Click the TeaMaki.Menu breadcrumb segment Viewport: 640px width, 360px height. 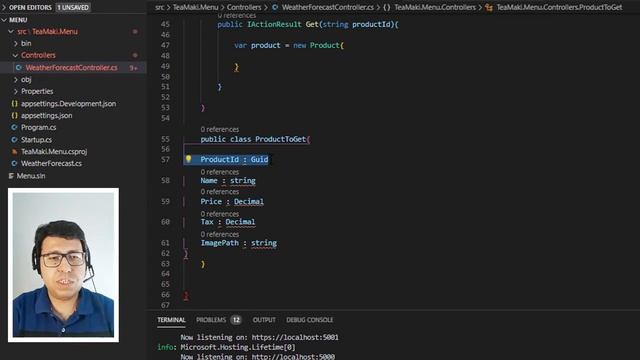[x=195, y=7]
